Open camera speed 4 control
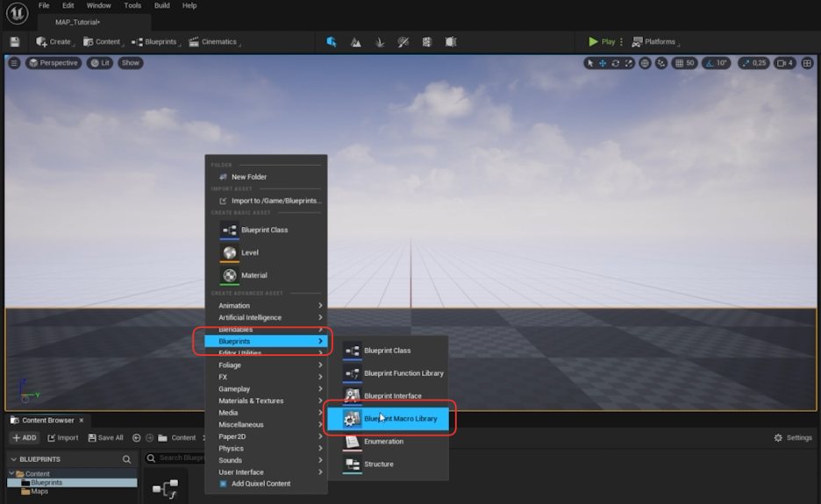This screenshot has width=821, height=504. [x=785, y=63]
